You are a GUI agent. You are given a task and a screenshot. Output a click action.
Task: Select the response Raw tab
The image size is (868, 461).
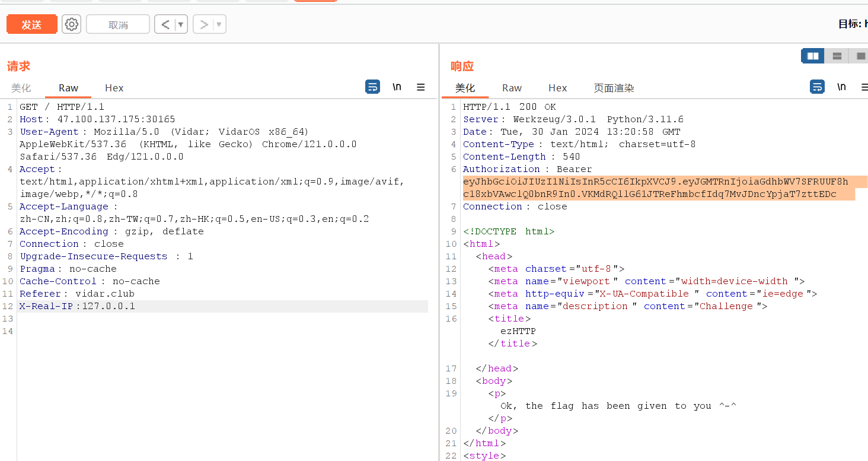(512, 88)
